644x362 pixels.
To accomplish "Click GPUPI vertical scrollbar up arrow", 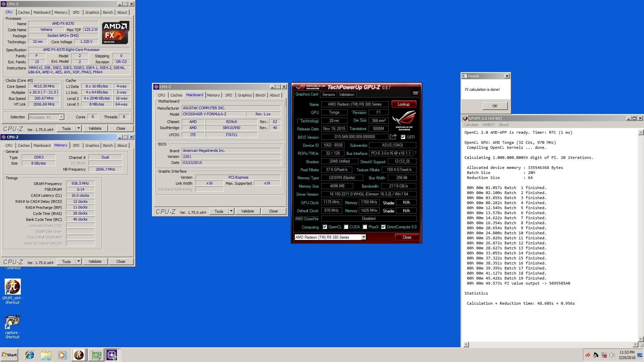I will click(x=641, y=132).
